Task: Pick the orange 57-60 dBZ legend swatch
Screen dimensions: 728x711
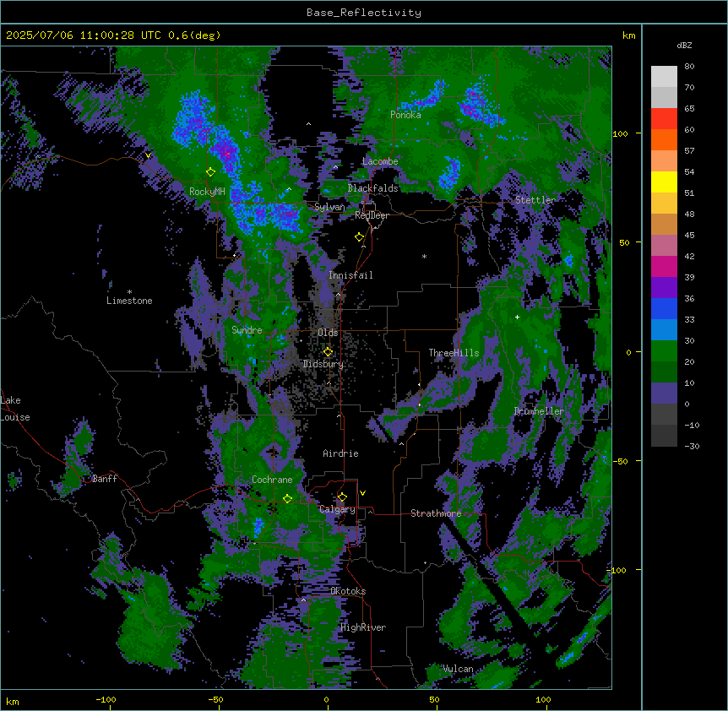Action: 664,140
